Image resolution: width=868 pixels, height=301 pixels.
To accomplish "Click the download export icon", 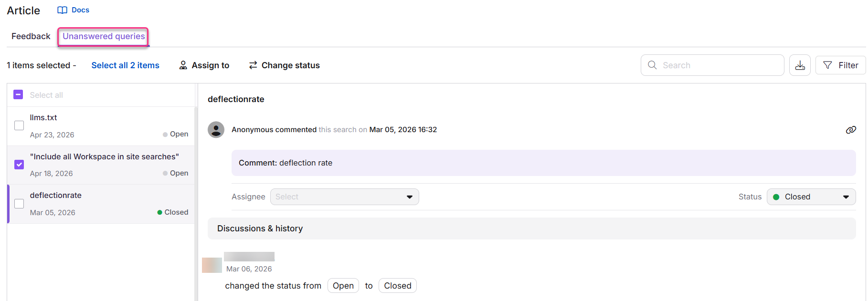I will 800,65.
